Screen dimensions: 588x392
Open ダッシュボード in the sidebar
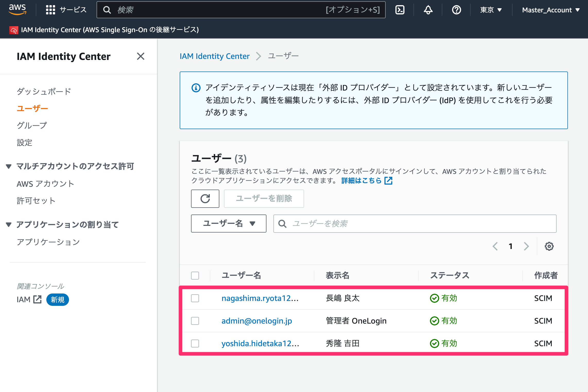44,91
